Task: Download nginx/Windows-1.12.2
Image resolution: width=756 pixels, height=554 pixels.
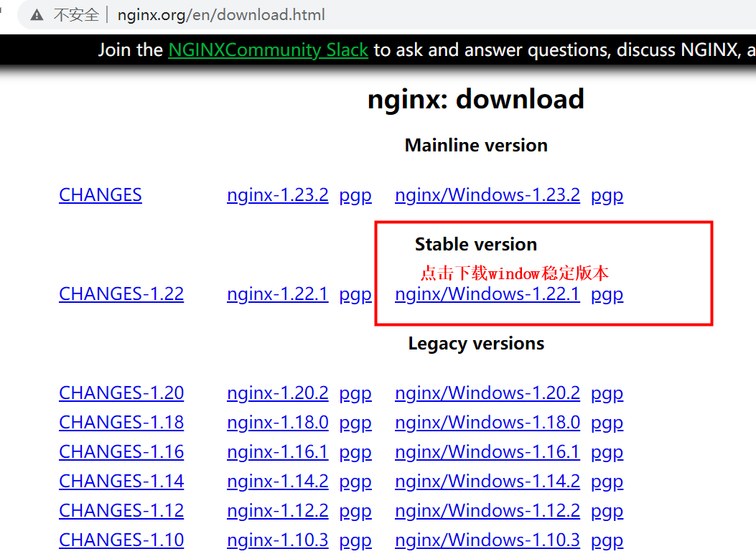Action: tap(487, 511)
